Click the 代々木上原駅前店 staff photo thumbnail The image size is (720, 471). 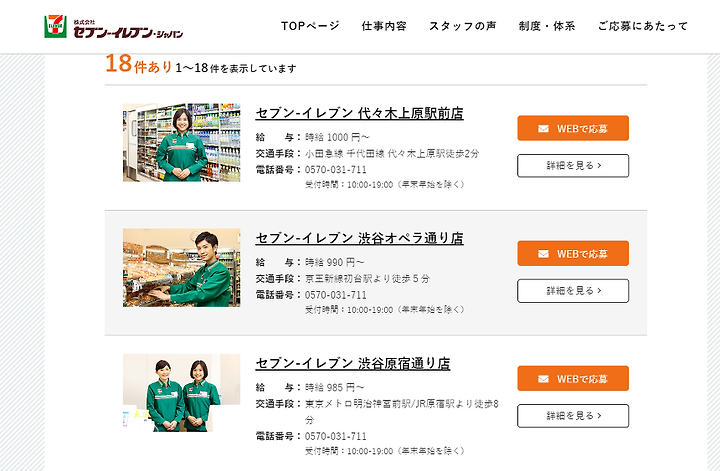[181, 142]
